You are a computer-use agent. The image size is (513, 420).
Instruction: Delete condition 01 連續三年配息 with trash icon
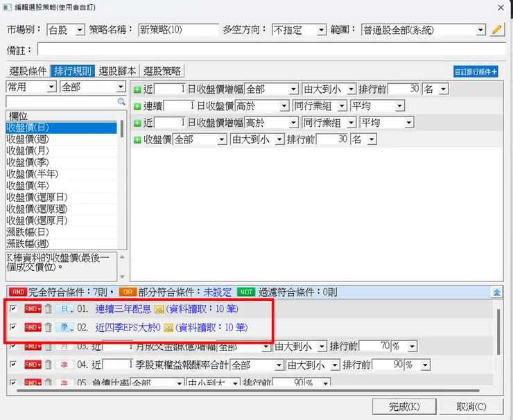tap(48, 308)
